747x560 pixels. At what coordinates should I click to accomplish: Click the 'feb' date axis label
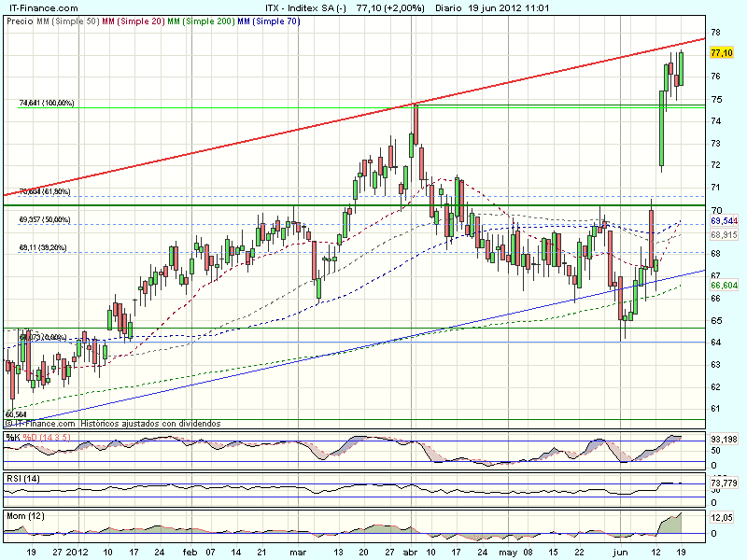tap(190, 553)
